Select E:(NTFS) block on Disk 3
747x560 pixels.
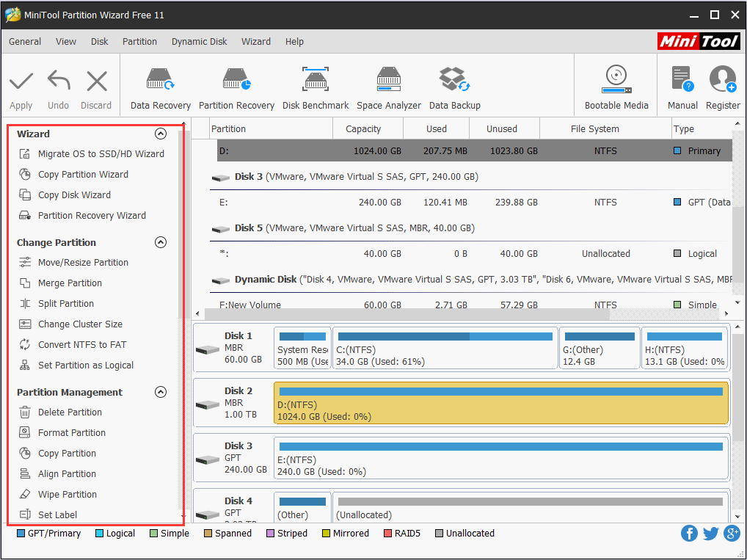[x=501, y=458]
